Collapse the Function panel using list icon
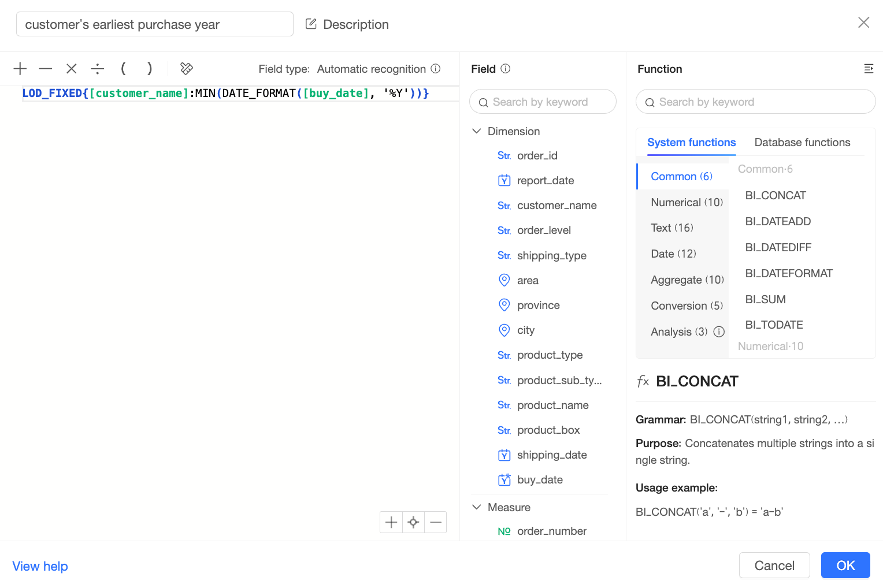The height and width of the screenshot is (588, 883). 868,69
